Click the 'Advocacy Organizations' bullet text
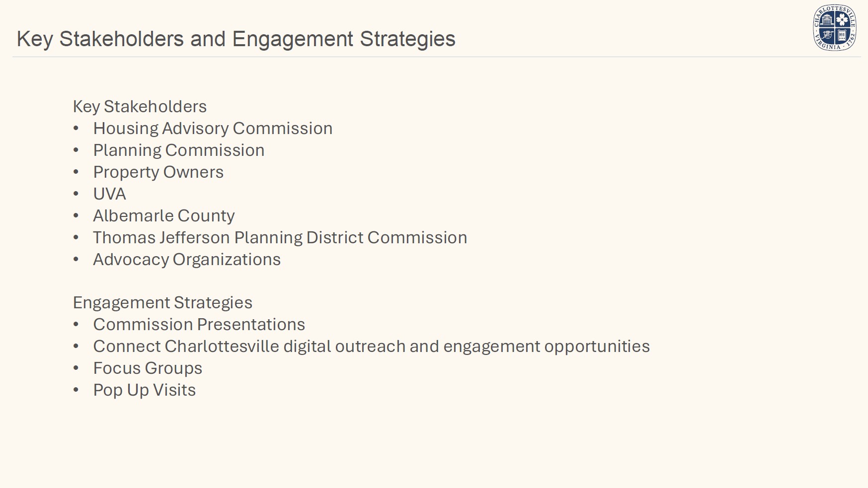This screenshot has height=488, width=868. tap(187, 260)
